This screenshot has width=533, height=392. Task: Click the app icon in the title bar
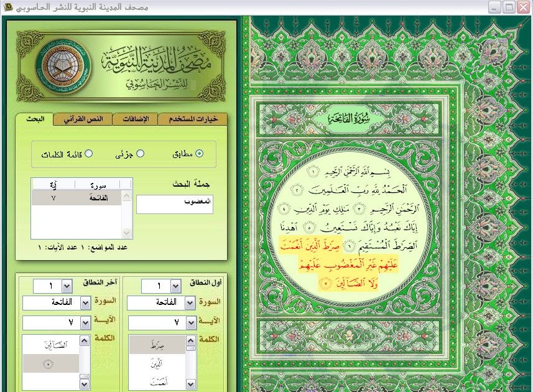(x=8, y=6)
